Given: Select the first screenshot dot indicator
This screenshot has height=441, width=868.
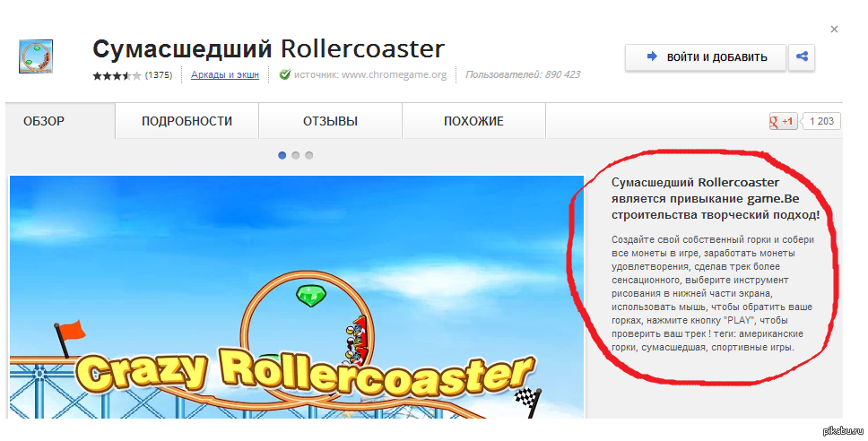Looking at the screenshot, I should click(282, 155).
